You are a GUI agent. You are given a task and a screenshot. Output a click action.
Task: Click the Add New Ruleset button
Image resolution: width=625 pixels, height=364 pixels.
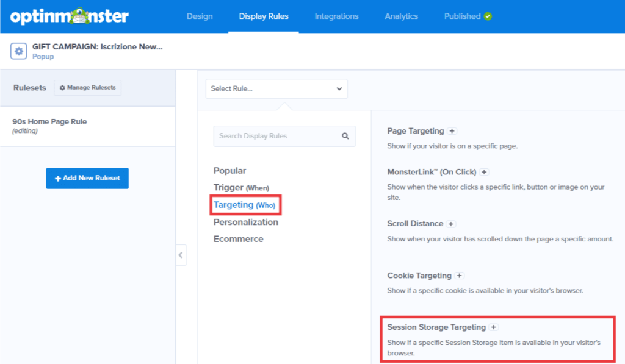point(87,178)
